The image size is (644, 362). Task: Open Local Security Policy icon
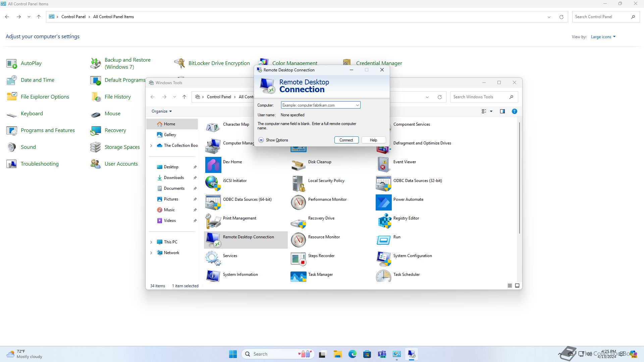298,184
